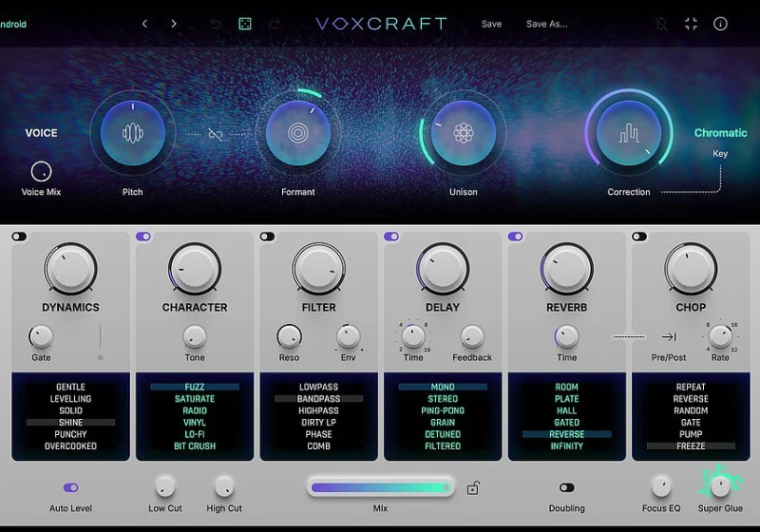Click the Pitch knob
The height and width of the screenshot is (532, 760).
coord(133,134)
